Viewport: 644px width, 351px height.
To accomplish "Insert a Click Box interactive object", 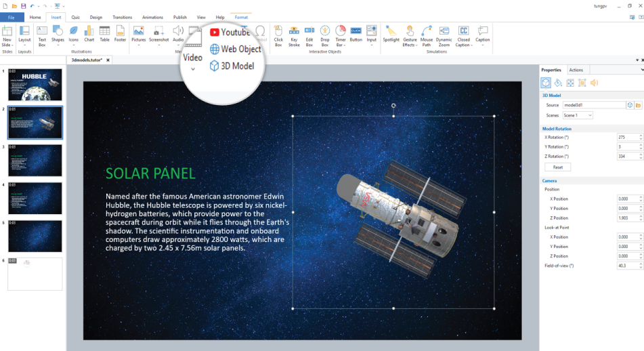I will [278, 36].
